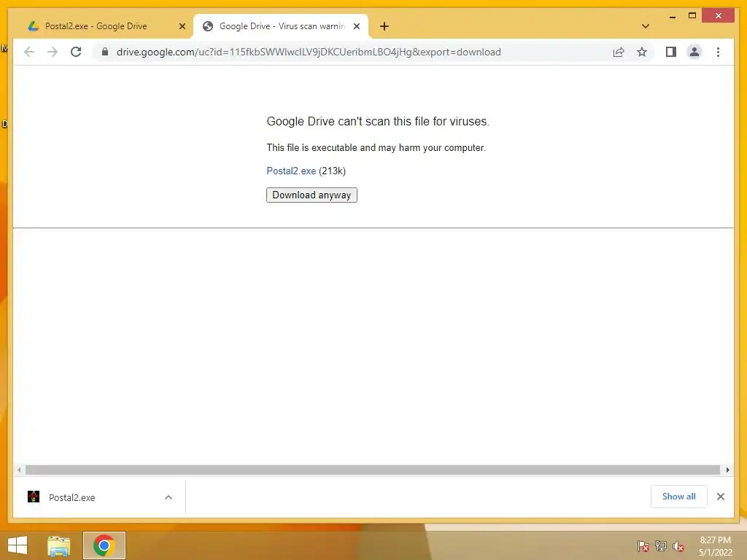Screen dimensions: 747x560
Task: Select the Google Drive - Virus scan warning tab
Action: (282, 26)
